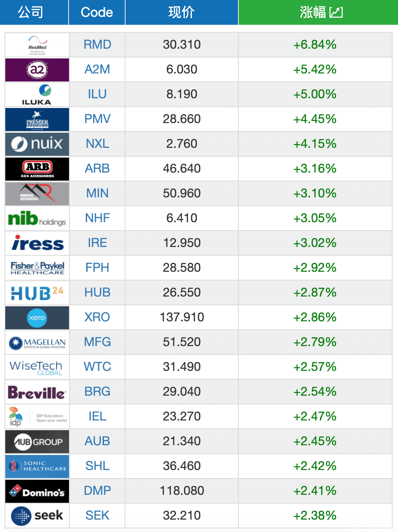
Task: Follow the WTC code link
Action: 97,367
